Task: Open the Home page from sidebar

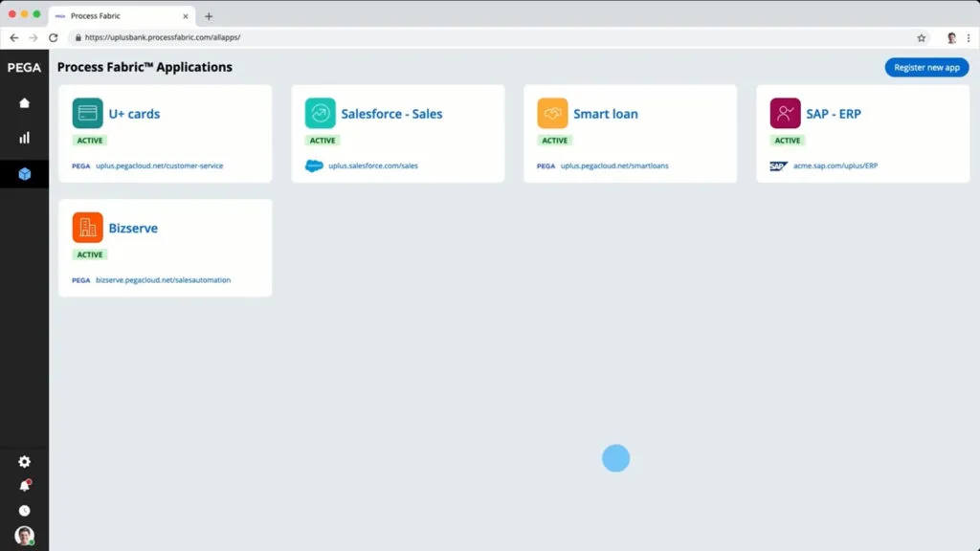Action: click(x=24, y=103)
